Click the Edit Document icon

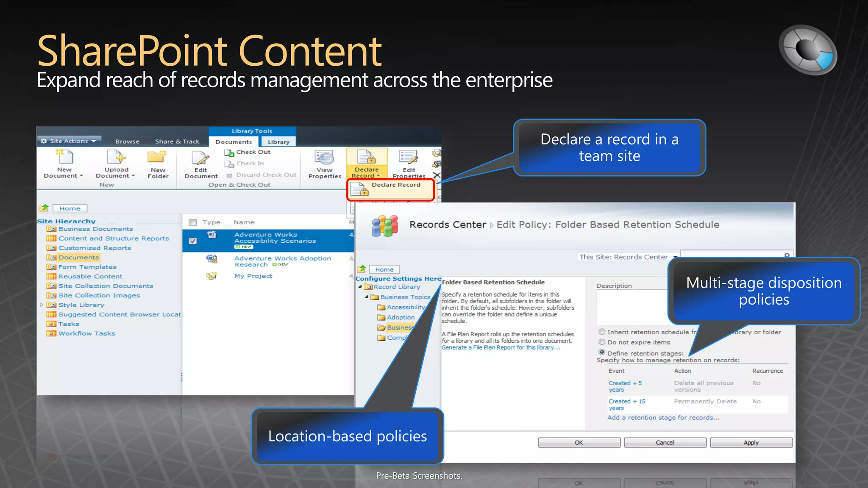click(x=200, y=158)
